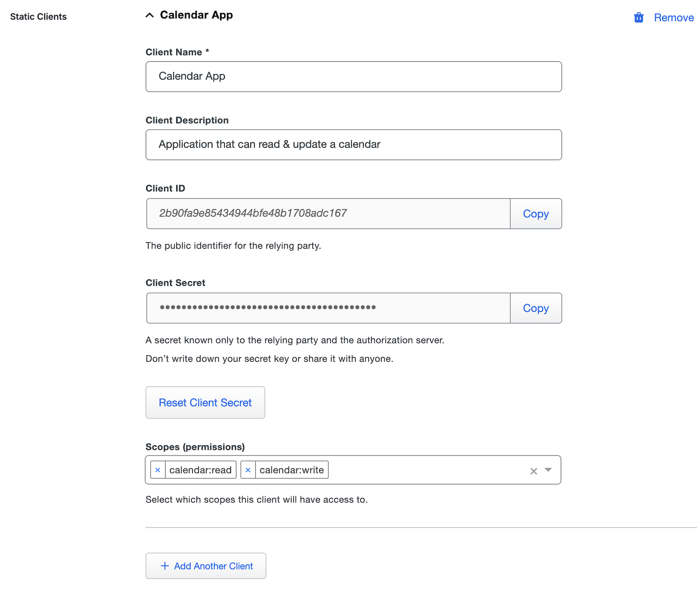
Task: Collapse the Calendar App section
Action: tap(149, 15)
